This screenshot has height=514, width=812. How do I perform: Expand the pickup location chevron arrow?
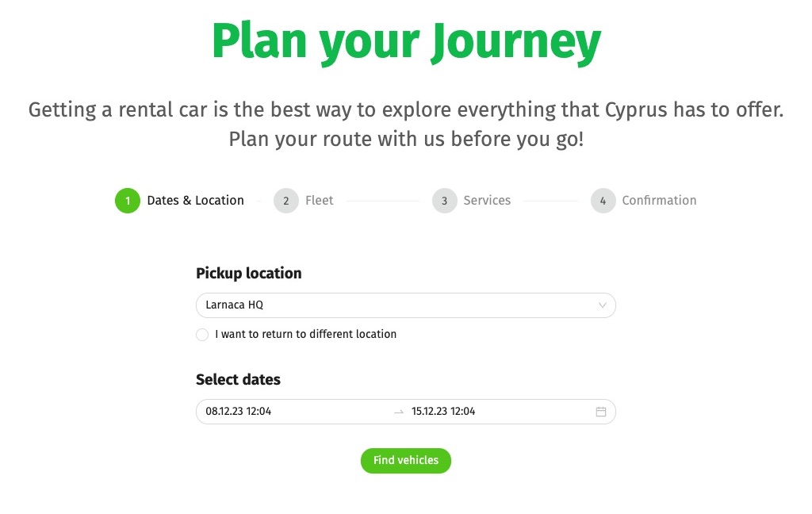[x=603, y=305]
